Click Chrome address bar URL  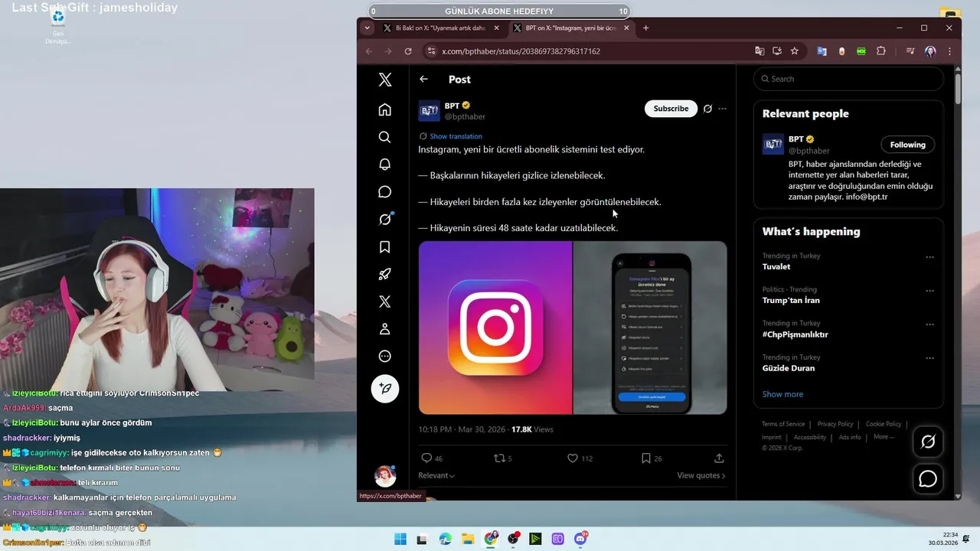point(521,51)
